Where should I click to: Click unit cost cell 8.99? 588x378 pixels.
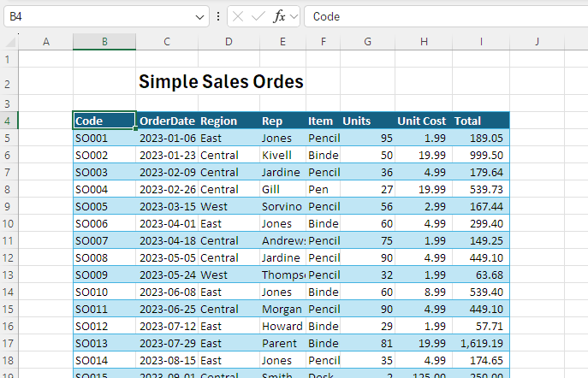click(x=424, y=292)
